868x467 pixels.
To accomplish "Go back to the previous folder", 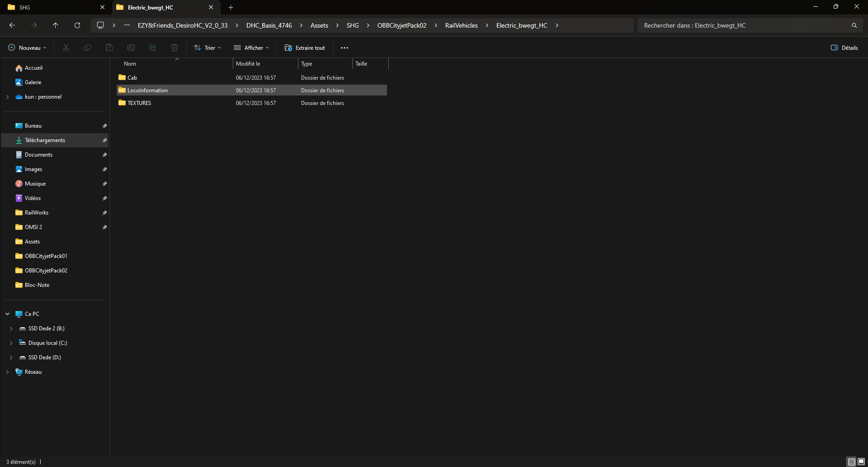I will tap(12, 25).
